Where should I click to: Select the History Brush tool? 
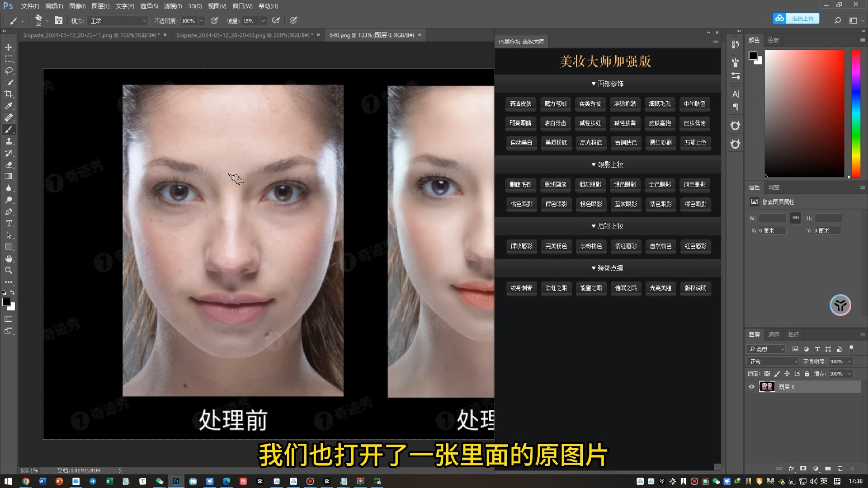pos(9,153)
